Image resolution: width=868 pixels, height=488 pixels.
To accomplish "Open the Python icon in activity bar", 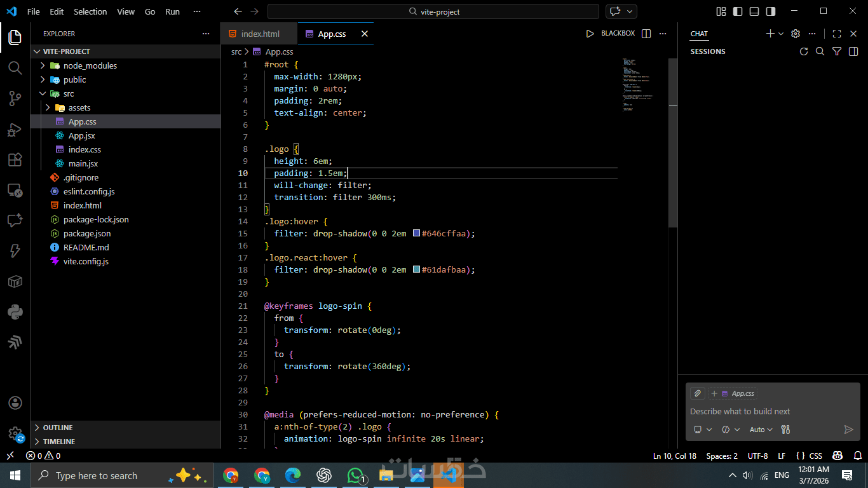I will (x=15, y=312).
